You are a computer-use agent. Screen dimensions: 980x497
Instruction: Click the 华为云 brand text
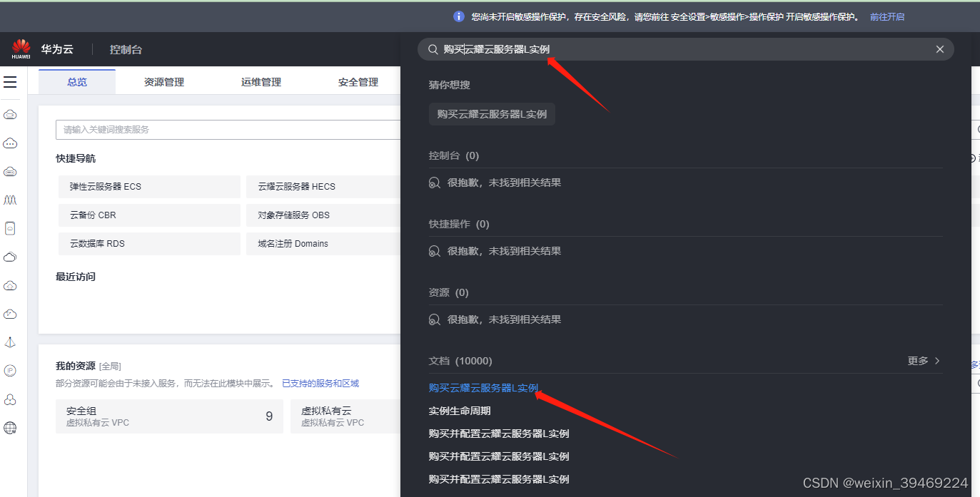click(57, 49)
